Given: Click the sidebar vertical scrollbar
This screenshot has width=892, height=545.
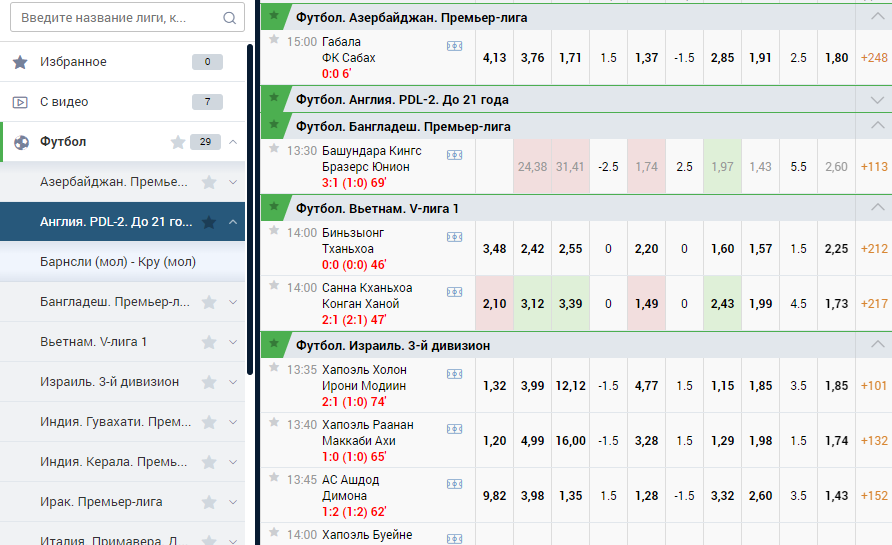Looking at the screenshot, I should click(x=250, y=209).
